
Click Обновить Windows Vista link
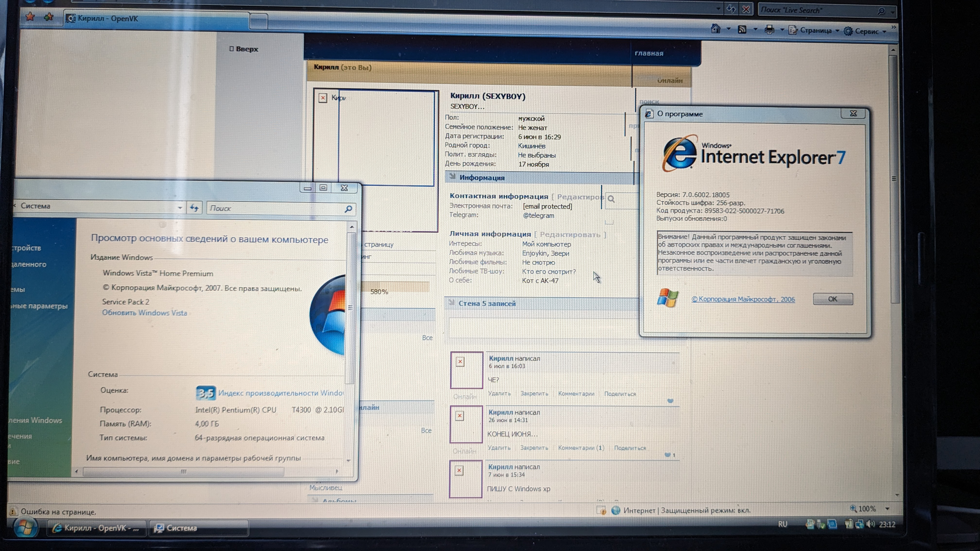(x=145, y=313)
